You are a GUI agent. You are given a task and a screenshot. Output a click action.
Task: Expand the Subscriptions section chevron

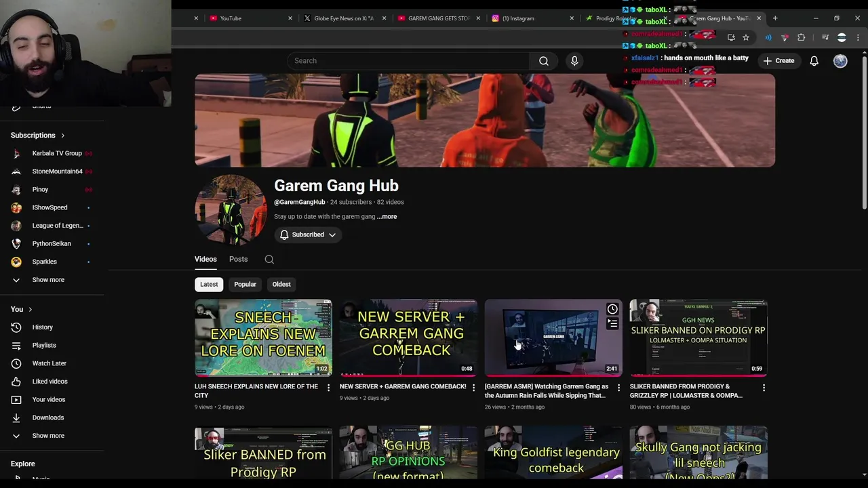click(62, 136)
